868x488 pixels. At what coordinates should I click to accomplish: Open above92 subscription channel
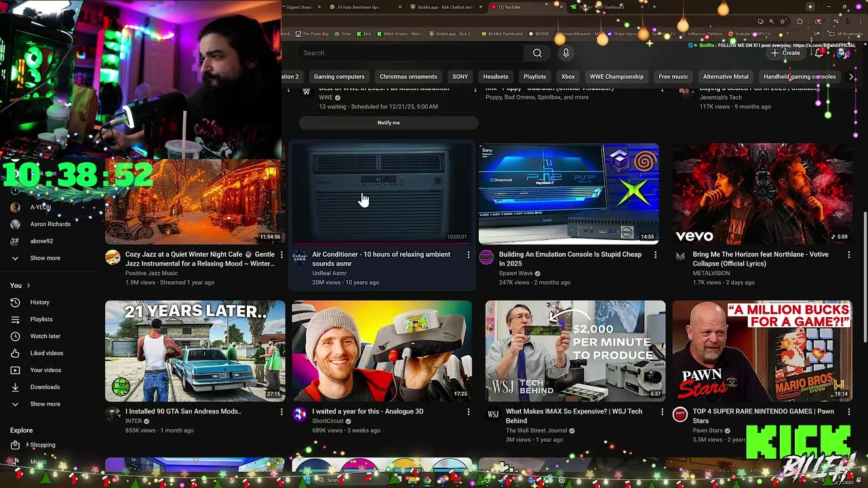point(41,241)
